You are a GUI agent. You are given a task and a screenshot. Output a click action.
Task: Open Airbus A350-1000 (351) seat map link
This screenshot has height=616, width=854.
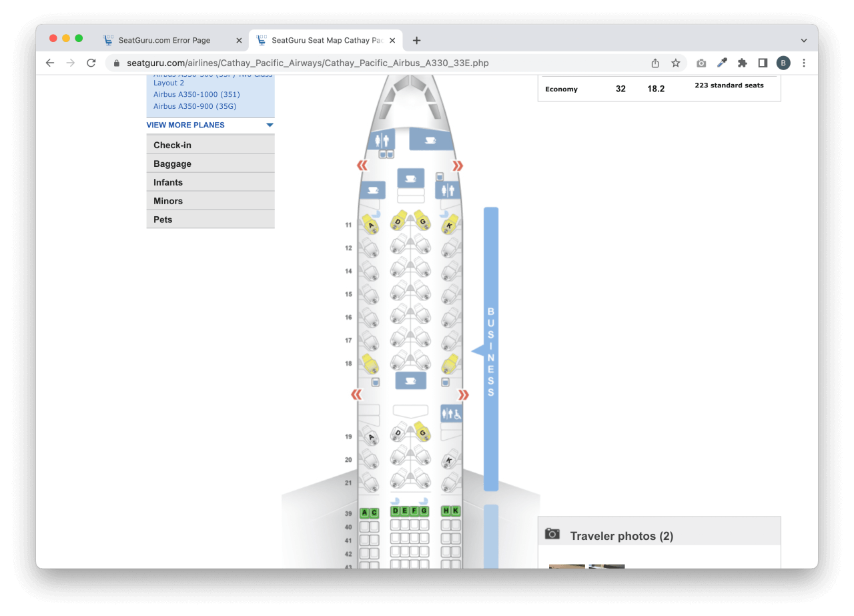click(x=196, y=94)
